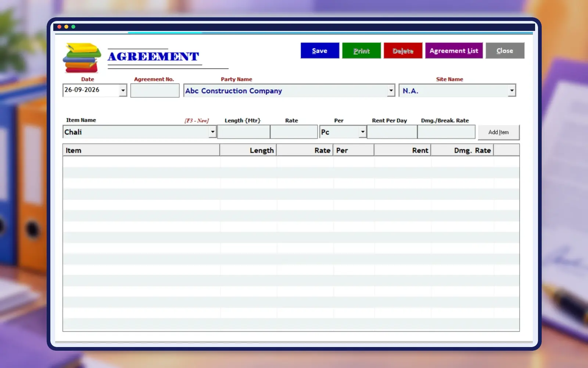Click the N.A. site name text
588x368 pixels.
click(410, 91)
